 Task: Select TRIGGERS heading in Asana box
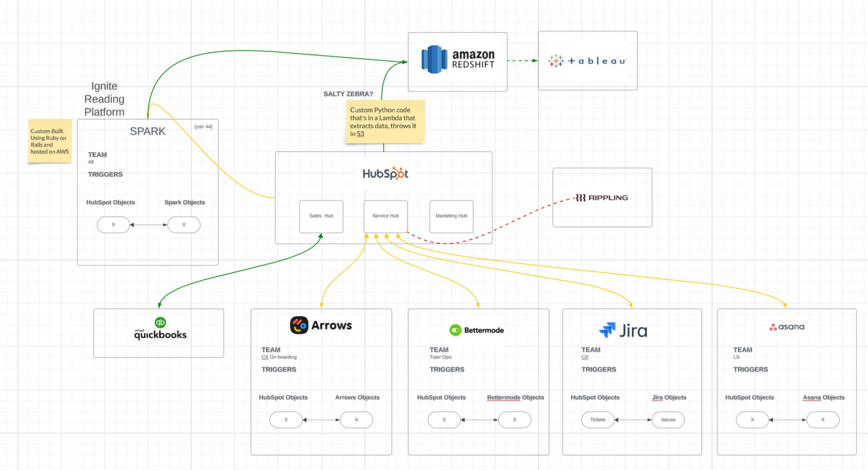click(x=751, y=370)
